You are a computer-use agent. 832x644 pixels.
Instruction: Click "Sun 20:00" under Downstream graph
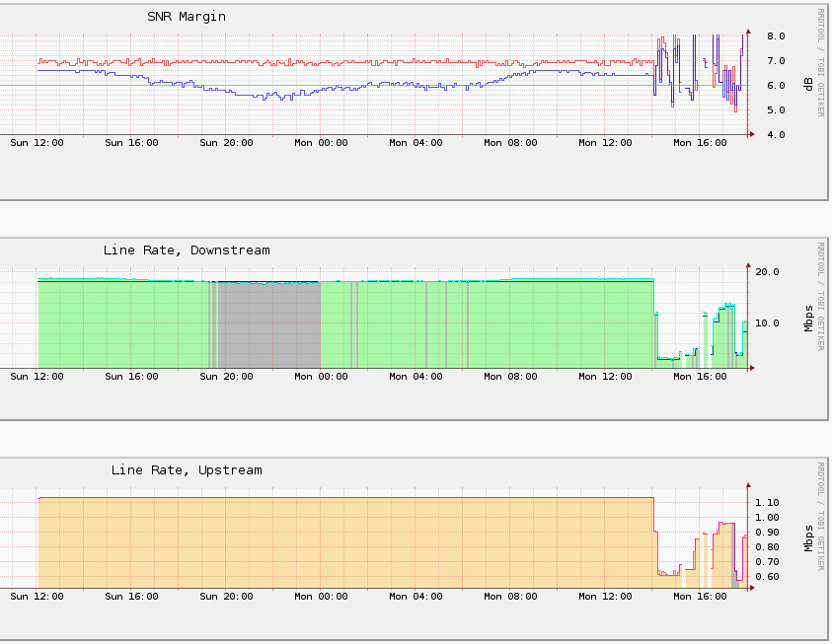tap(227, 377)
